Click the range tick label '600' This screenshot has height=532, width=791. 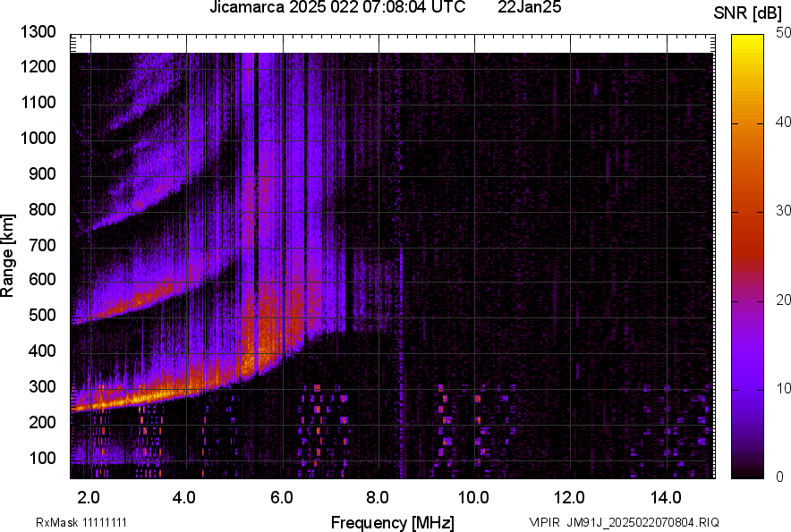[x=42, y=279]
